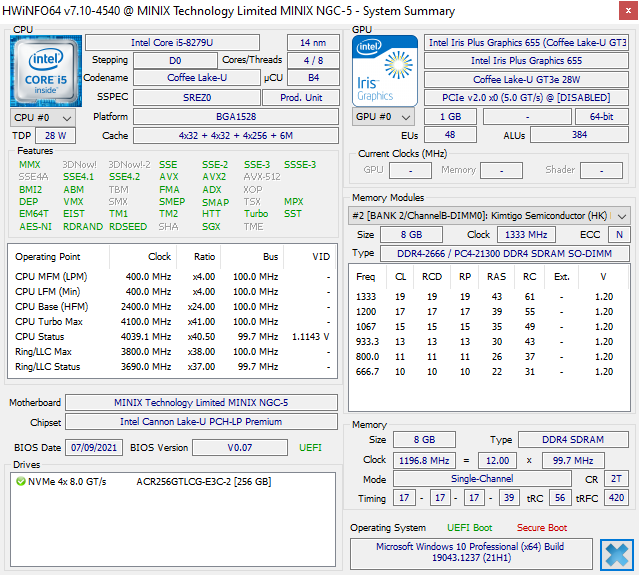The width and height of the screenshot is (639, 575).
Task: Click the 64-bit bus width field
Action: 602,117
